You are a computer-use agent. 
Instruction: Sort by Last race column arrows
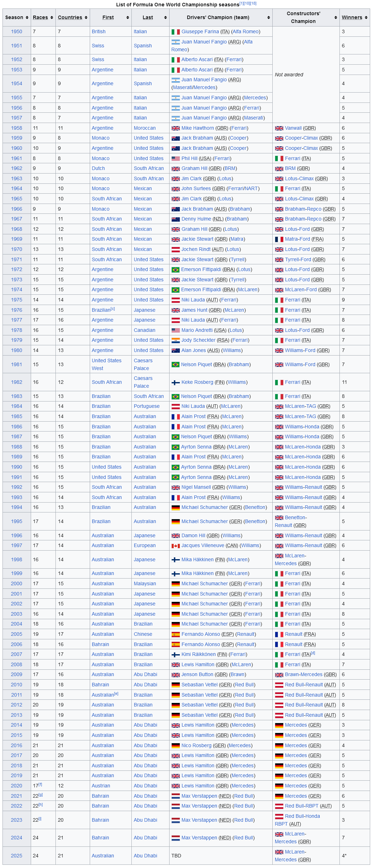click(x=165, y=17)
